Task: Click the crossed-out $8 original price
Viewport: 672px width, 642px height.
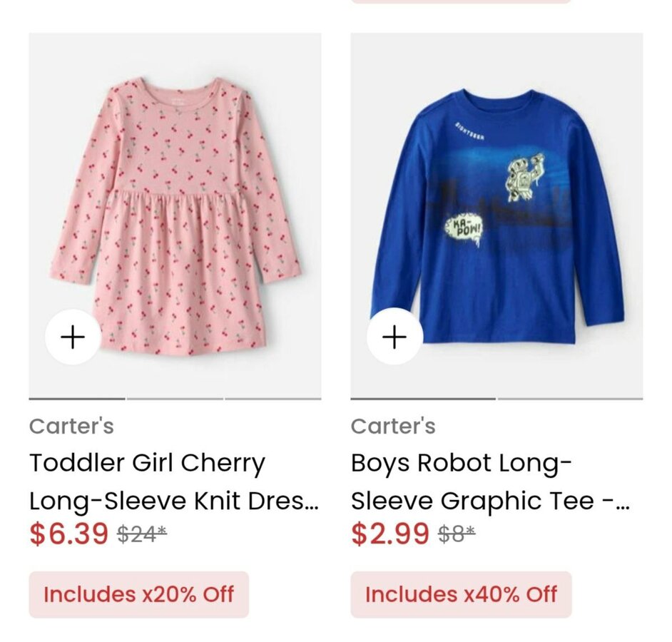Action: [x=456, y=534]
